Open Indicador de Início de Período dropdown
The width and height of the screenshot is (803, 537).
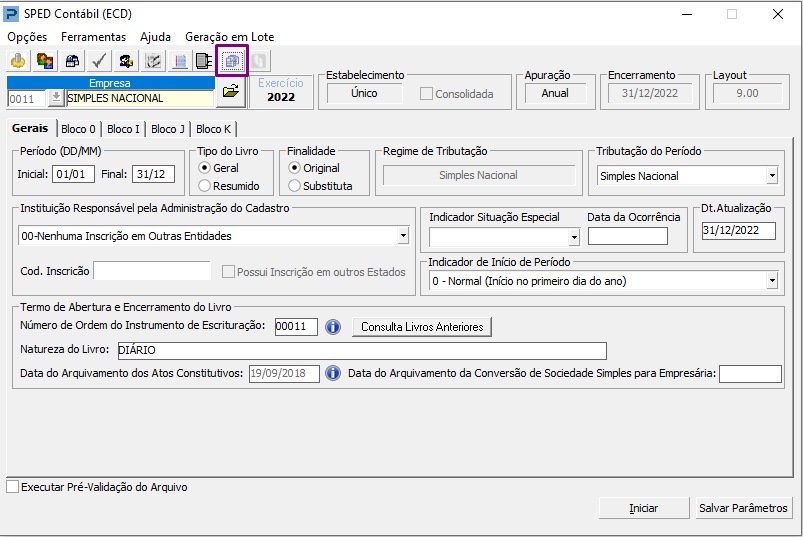tap(772, 281)
